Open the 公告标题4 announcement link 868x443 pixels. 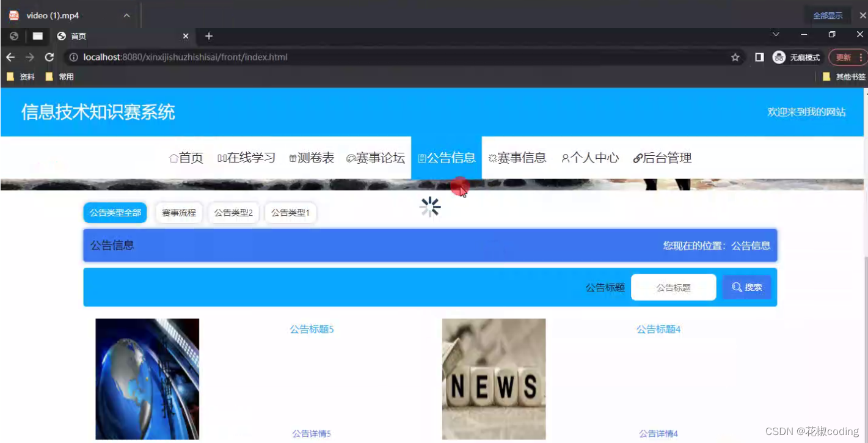pyautogui.click(x=658, y=329)
